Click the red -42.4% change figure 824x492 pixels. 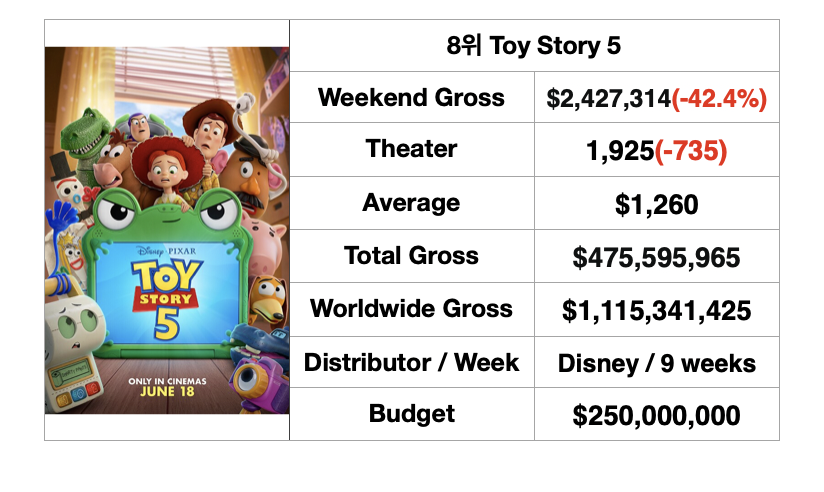click(719, 99)
